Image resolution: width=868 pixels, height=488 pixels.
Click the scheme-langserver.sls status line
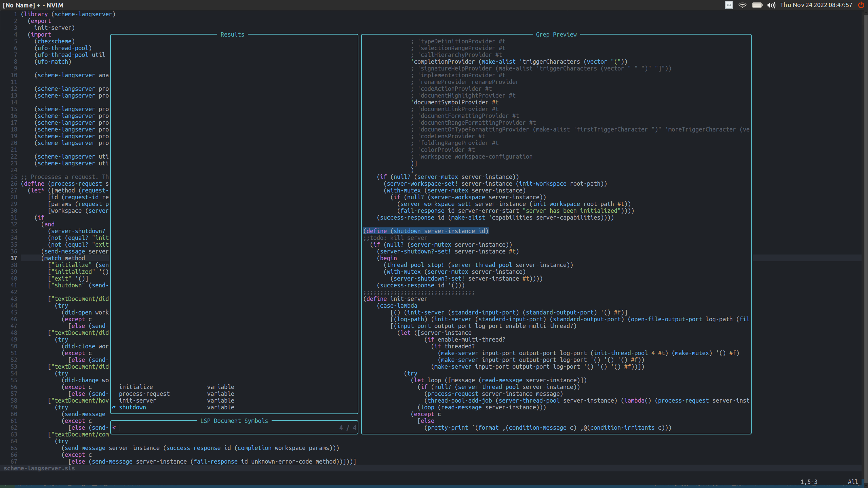tap(39, 468)
